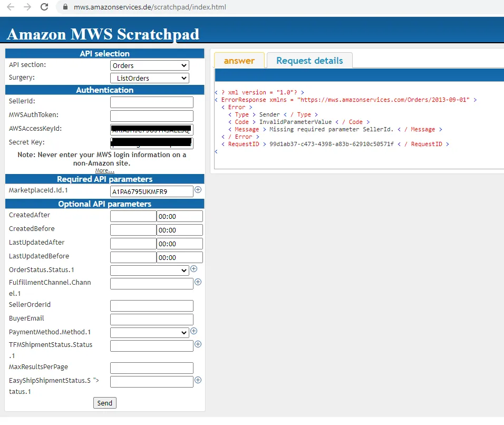Click the 'Authentication' section header
Viewport: 504px width, 425px height.
click(x=105, y=90)
